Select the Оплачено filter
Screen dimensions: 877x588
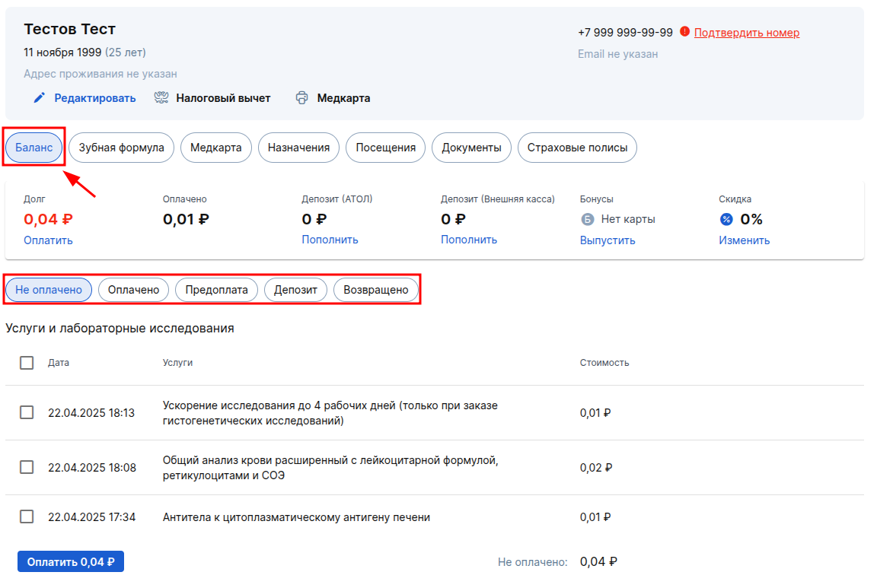134,290
